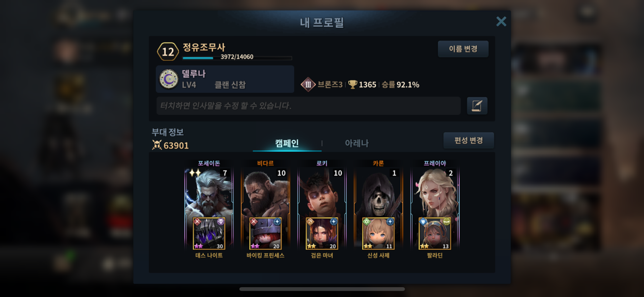This screenshot has height=297, width=644.
Task: Select the 팔라딘 unit icon
Action: point(435,234)
